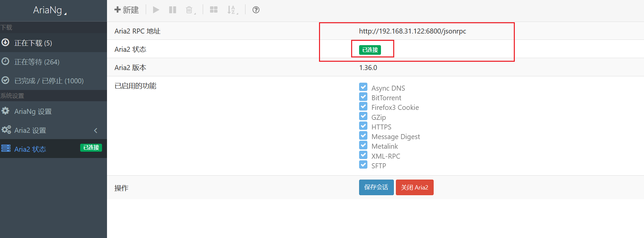The width and height of the screenshot is (644, 238).
Task: Click the Aria2 状态 label in table
Action: click(130, 49)
